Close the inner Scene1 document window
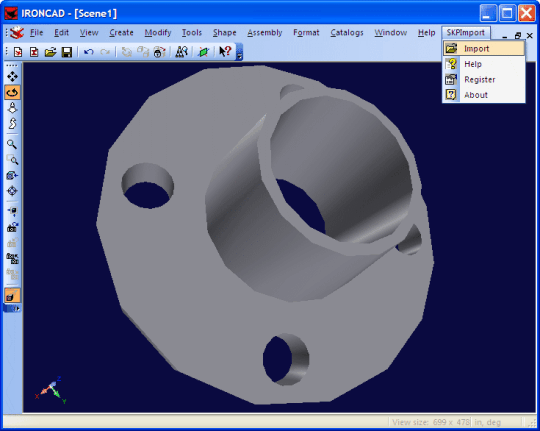 [x=530, y=35]
